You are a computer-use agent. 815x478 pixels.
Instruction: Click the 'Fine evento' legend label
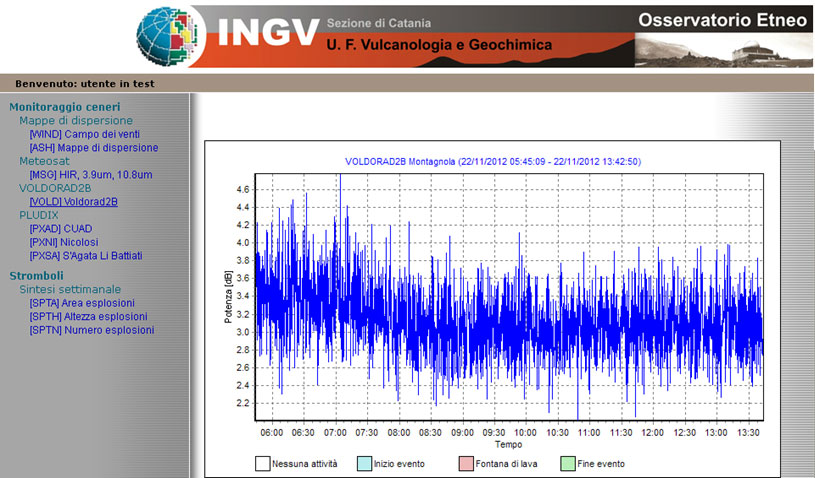601,463
